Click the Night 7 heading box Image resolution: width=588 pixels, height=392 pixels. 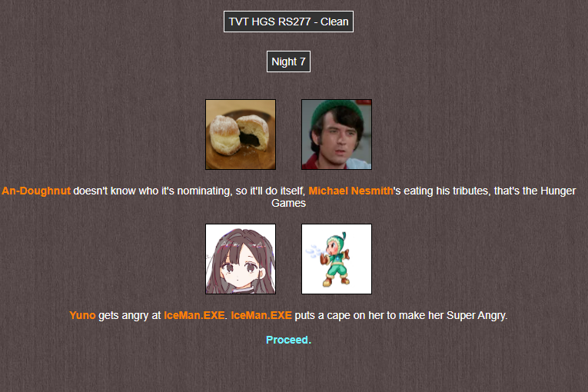pos(288,61)
